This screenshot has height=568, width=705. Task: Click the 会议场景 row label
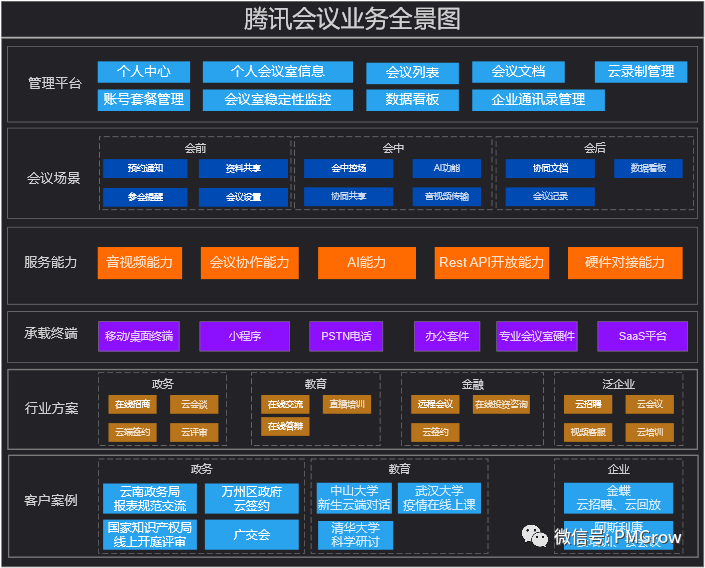[54, 179]
